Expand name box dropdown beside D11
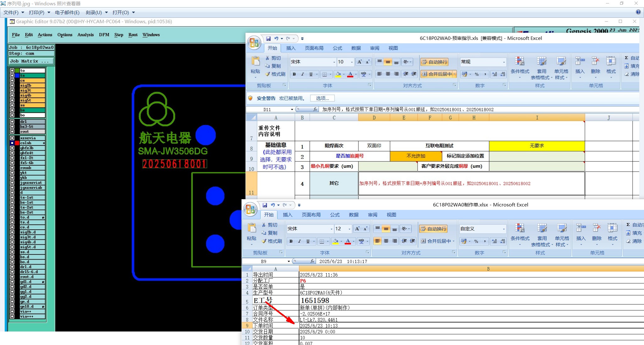Image resolution: width=644 pixels, height=345 pixels. pyautogui.click(x=292, y=110)
